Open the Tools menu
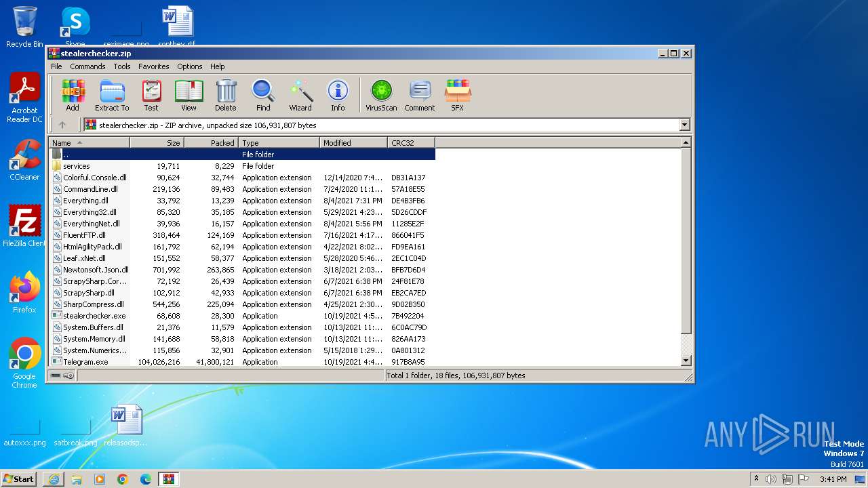Screen dimensions: 868x488 click(122, 66)
